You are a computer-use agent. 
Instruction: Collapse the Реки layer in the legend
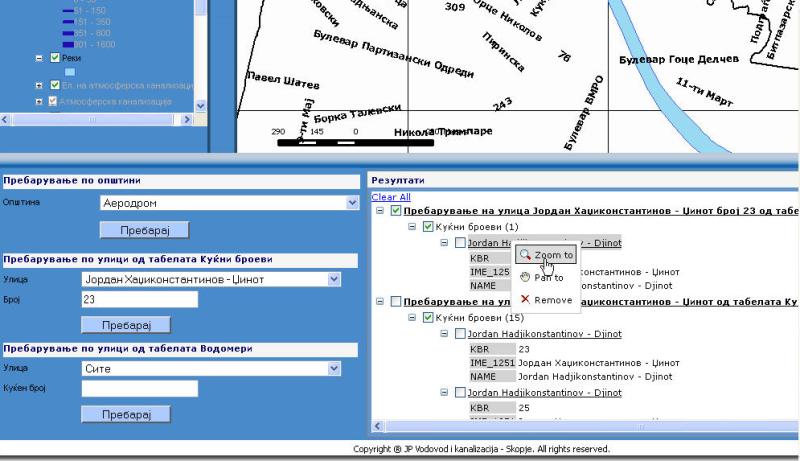[x=39, y=58]
